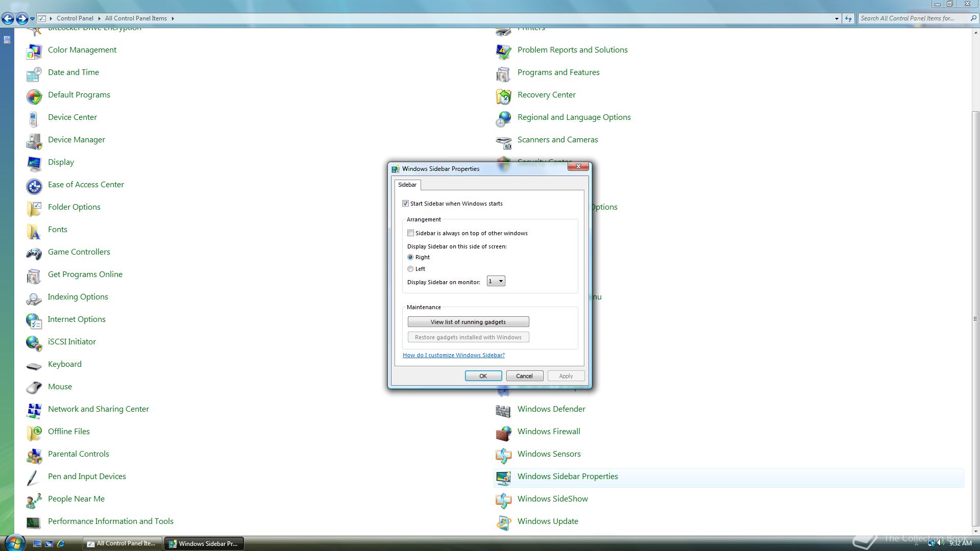The width and height of the screenshot is (980, 551).
Task: Open the Problem Reports and Solutions icon
Action: [504, 51]
